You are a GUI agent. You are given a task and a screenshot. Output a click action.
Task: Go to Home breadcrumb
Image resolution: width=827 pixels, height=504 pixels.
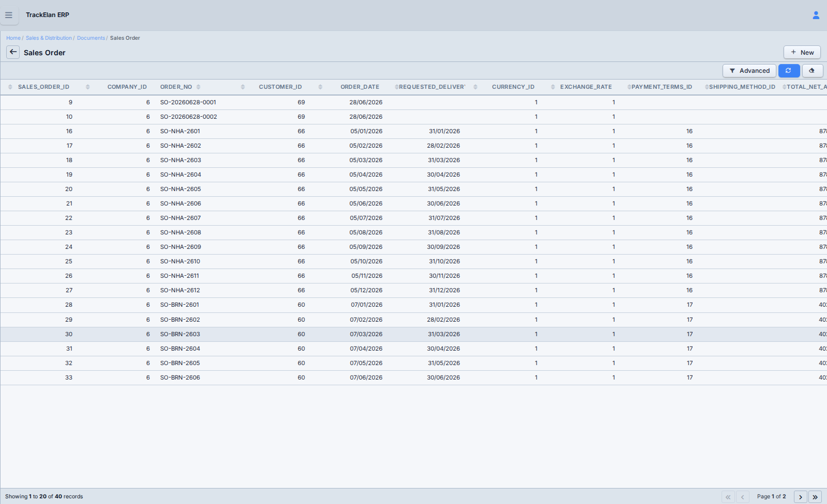(x=13, y=38)
